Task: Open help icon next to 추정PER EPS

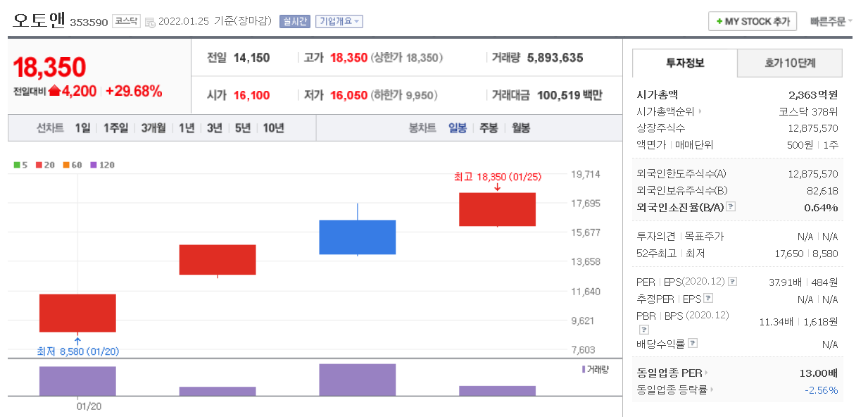Action: [x=707, y=298]
